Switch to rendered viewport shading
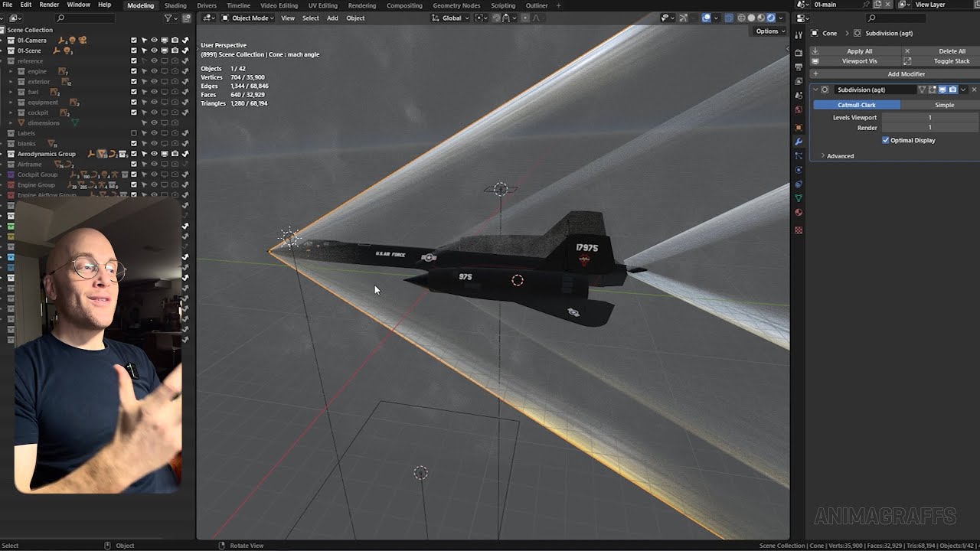Image resolution: width=980 pixels, height=551 pixels. point(771,18)
